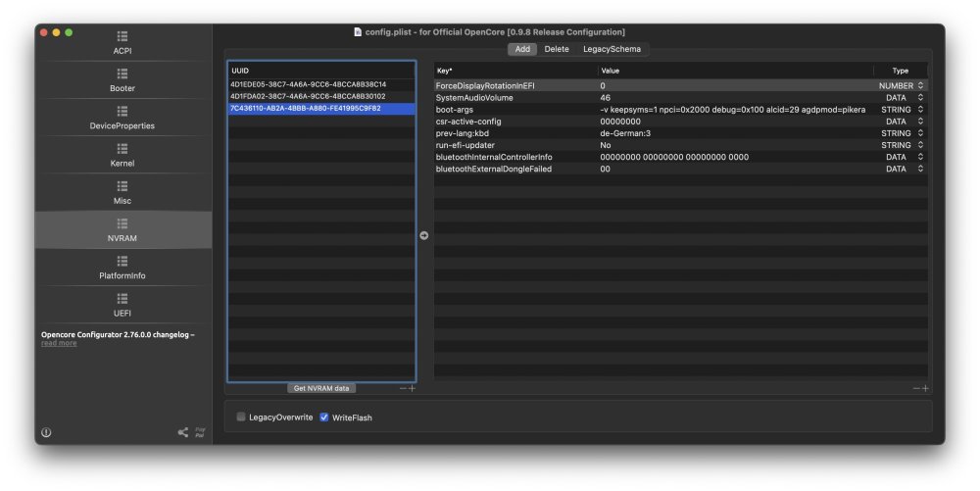Add a new UUID with the plus button

coord(412,388)
